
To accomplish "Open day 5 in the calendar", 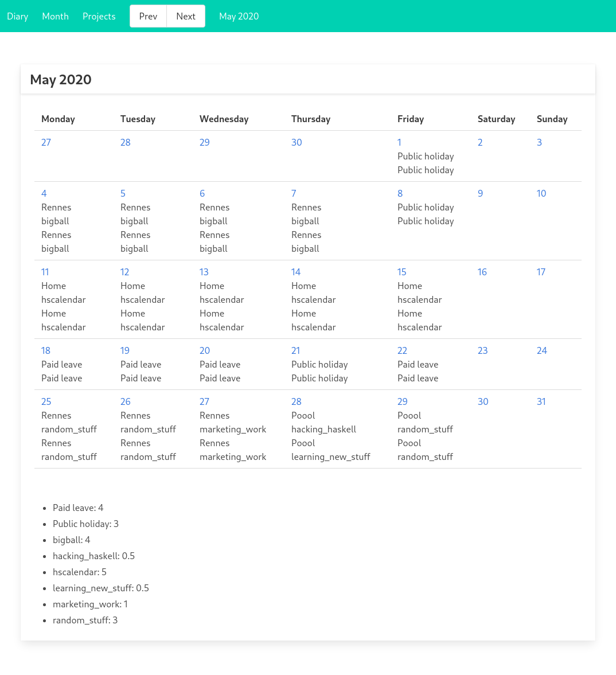I will [123, 194].
